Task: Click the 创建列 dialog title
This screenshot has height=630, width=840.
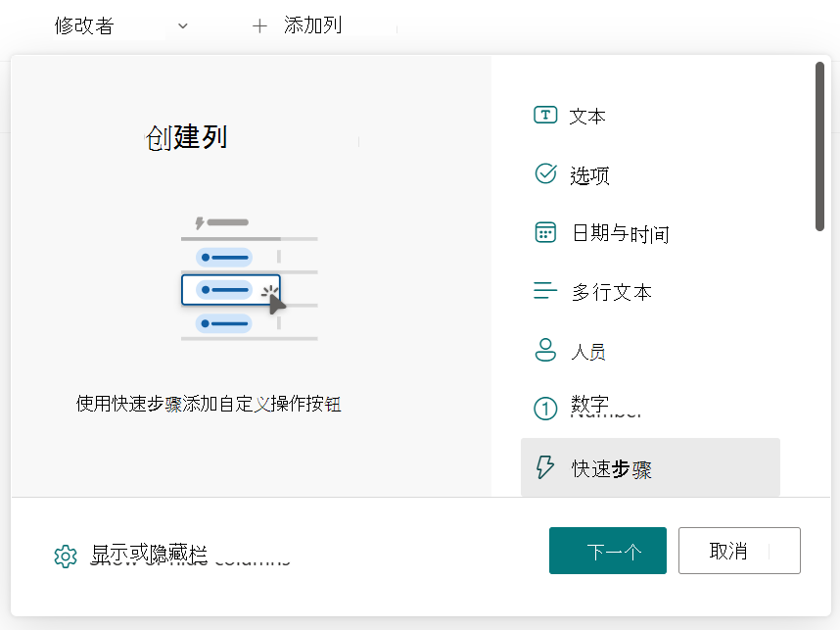Action: [187, 137]
